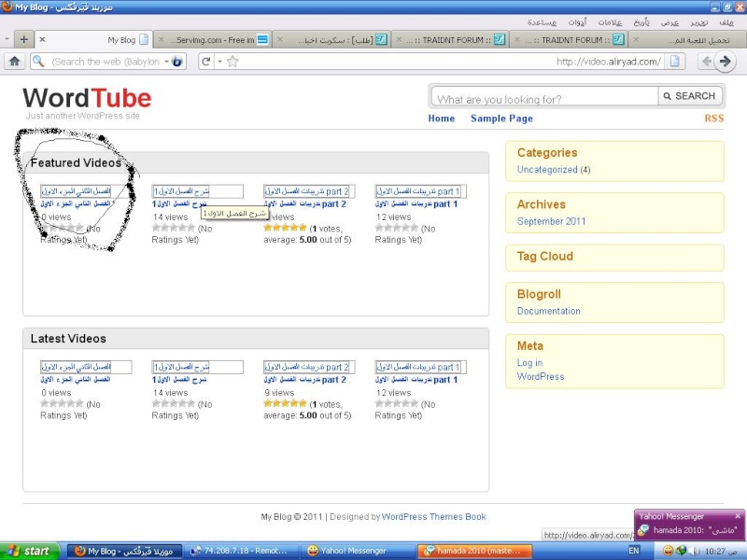Switch to the [طلب] سكربت tab

(331, 39)
